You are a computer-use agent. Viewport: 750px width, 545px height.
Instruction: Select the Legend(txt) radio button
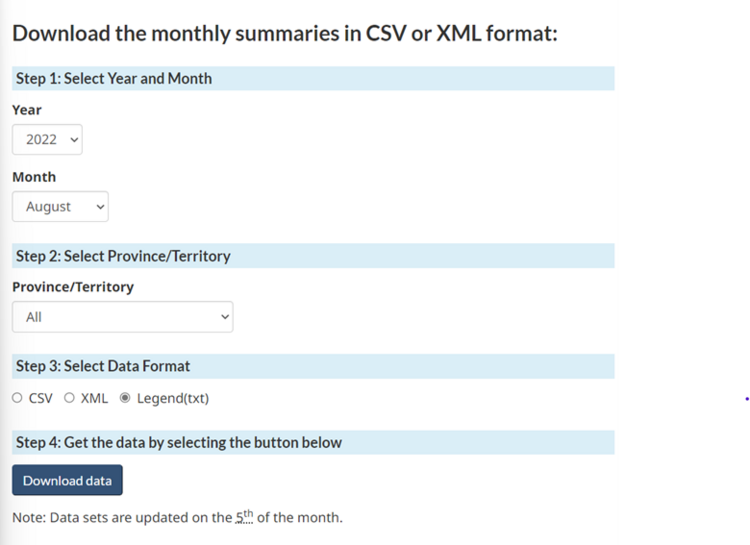pos(125,398)
